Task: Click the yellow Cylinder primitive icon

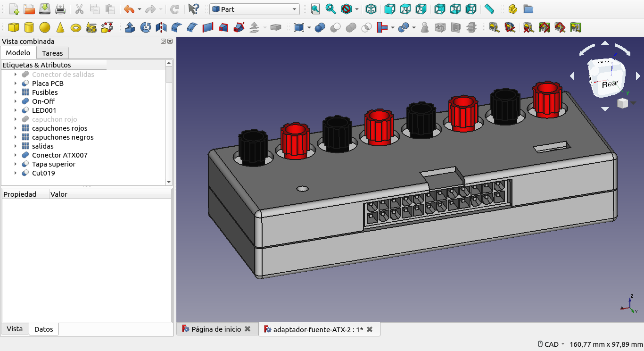Action: pyautogui.click(x=29, y=27)
